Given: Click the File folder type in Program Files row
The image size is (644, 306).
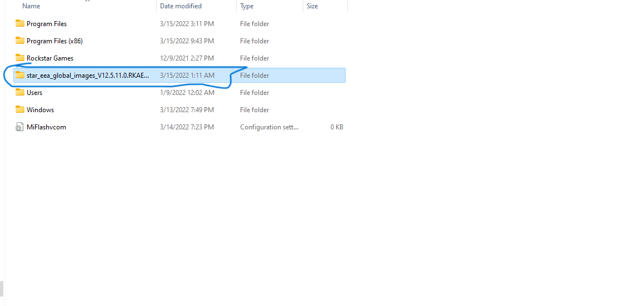Looking at the screenshot, I should click(x=254, y=24).
